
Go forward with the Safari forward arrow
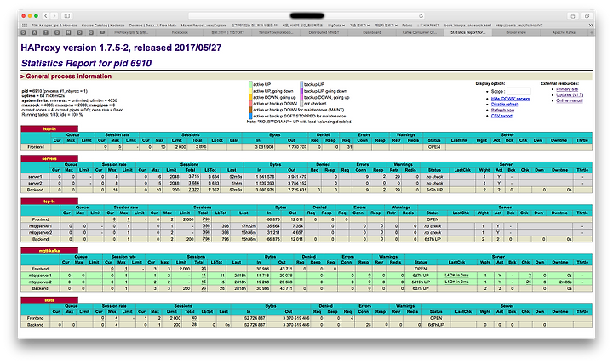point(54,16)
